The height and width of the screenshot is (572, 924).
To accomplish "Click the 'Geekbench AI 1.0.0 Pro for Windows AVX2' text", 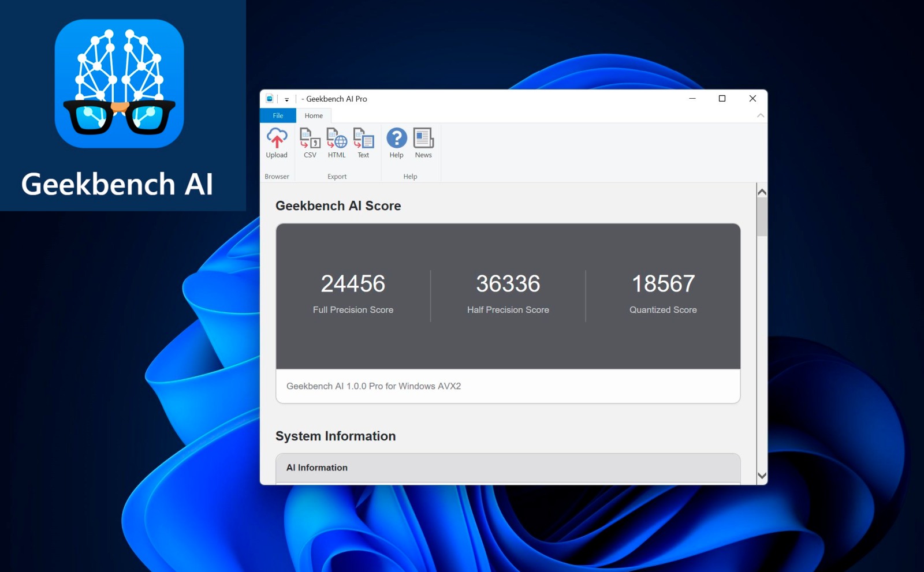I will [x=374, y=386].
